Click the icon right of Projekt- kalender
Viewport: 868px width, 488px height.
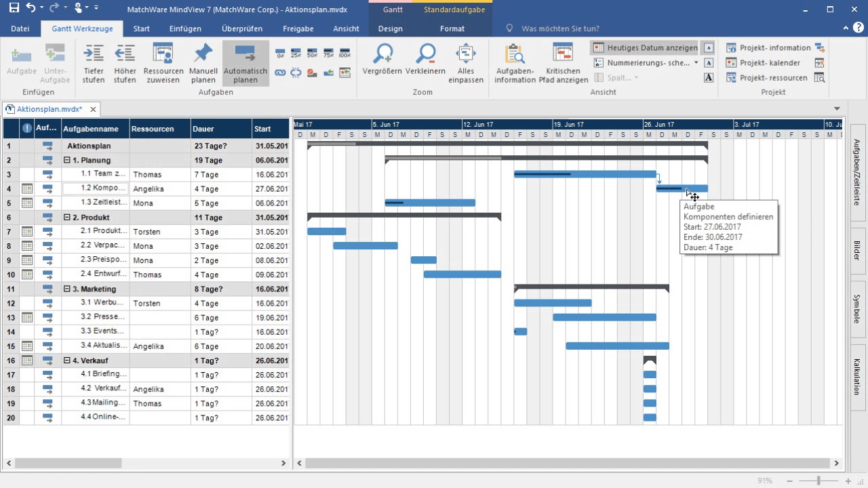(820, 63)
